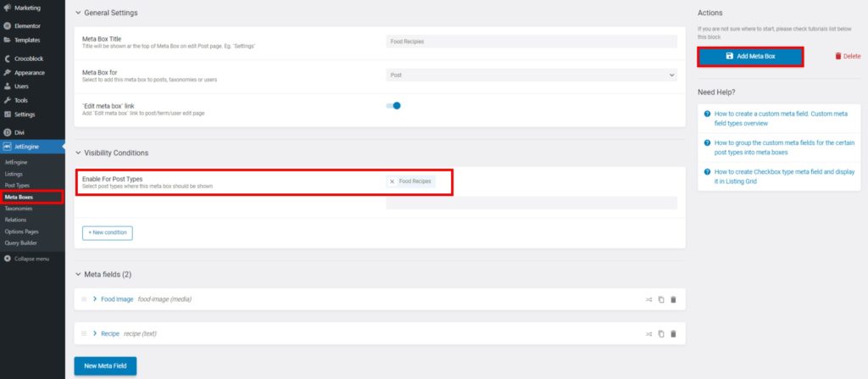Screen dimensions: 868x379
Task: Open Post Types in JetEngine submenu
Action: tap(17, 185)
